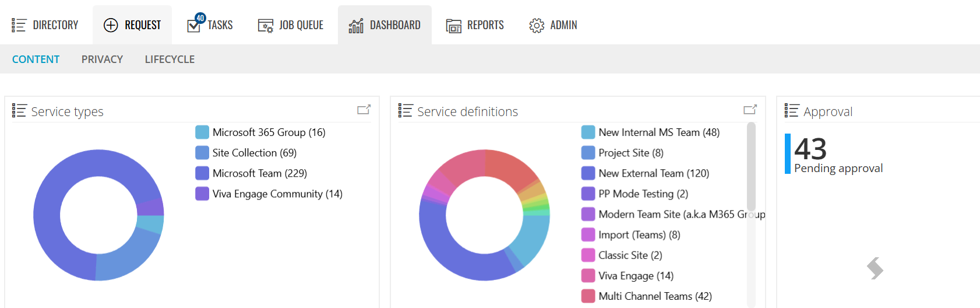The image size is (980, 308).
Task: Go to the TASKS label
Action: click(x=220, y=25)
